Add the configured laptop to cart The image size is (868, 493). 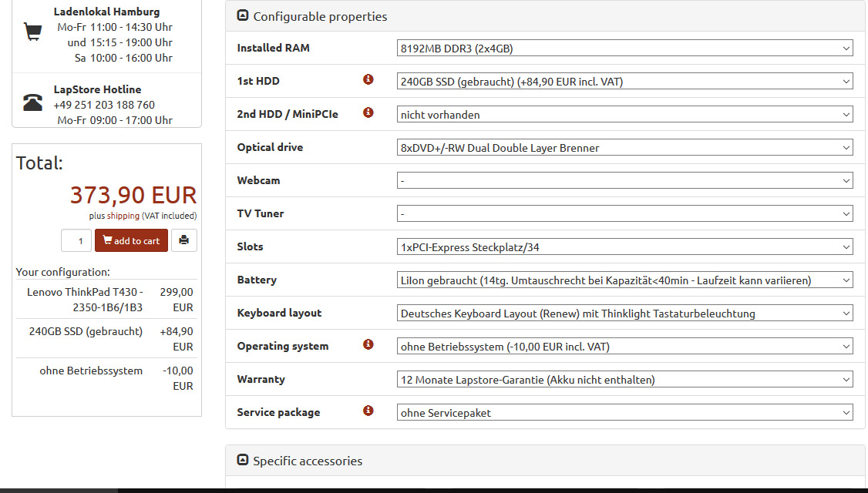click(x=131, y=240)
